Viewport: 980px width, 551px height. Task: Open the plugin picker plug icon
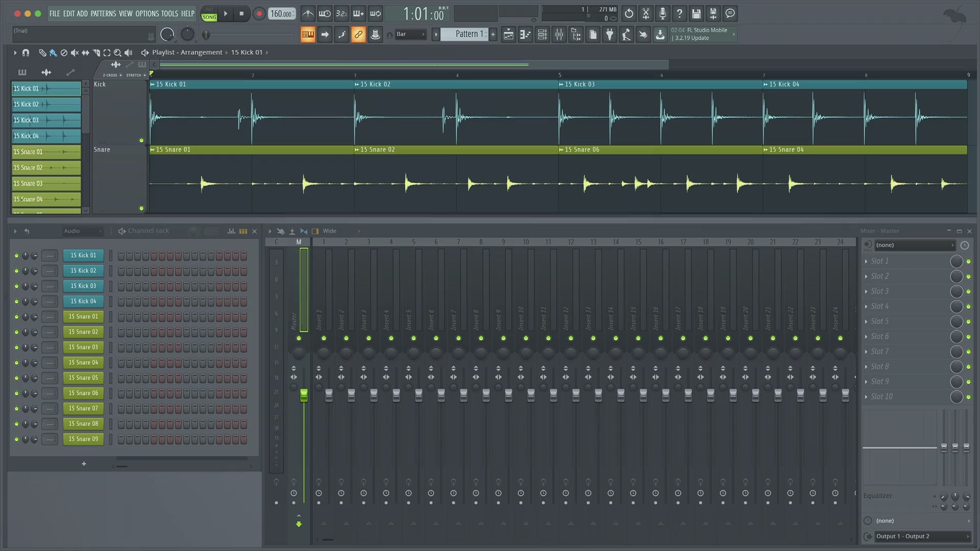pyautogui.click(x=609, y=35)
